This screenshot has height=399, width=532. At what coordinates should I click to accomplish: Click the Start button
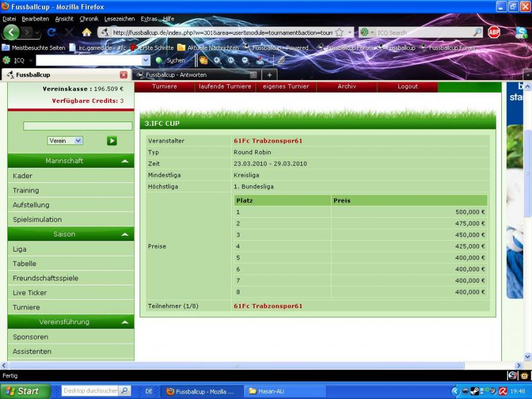click(x=23, y=391)
